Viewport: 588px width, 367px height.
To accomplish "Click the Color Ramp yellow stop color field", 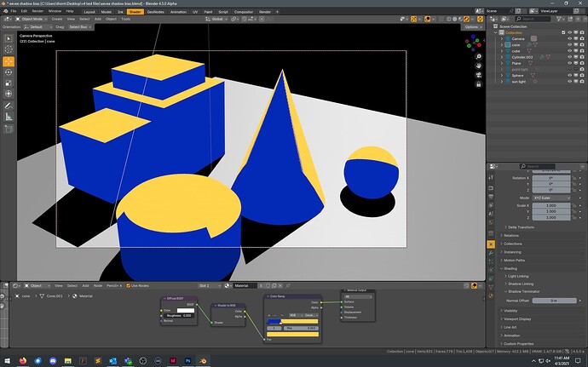I will tap(292, 334).
